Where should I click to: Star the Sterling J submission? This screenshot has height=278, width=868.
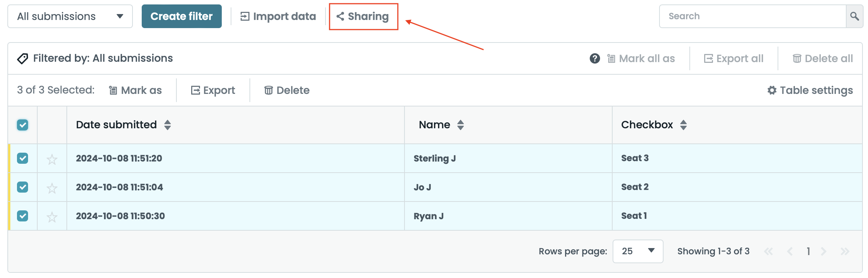pos(52,159)
